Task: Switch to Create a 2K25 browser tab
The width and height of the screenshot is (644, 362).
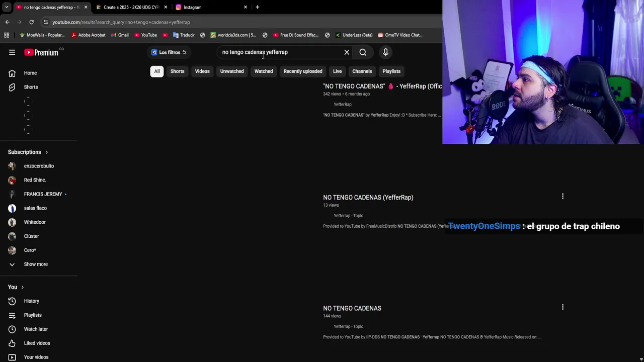Action: click(x=131, y=7)
